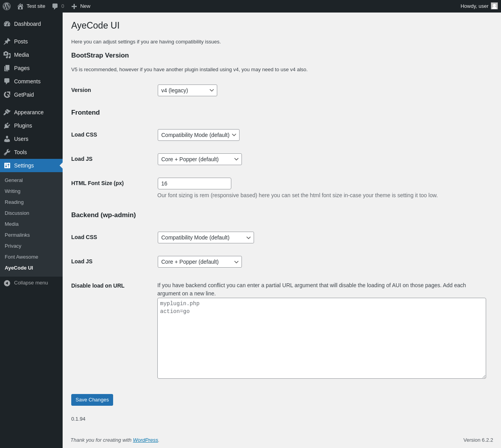Open the Backend Load JS dropdown
The height and width of the screenshot is (448, 501).
point(200,262)
